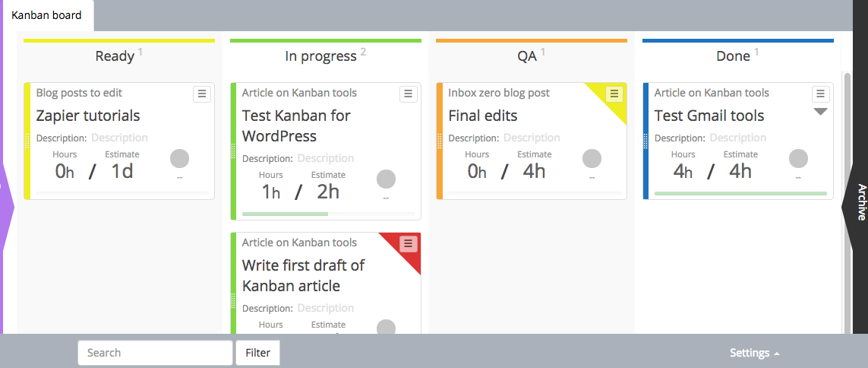Expand the triangle arrow on Test Gmail tools card
868x368 pixels.
tap(820, 112)
